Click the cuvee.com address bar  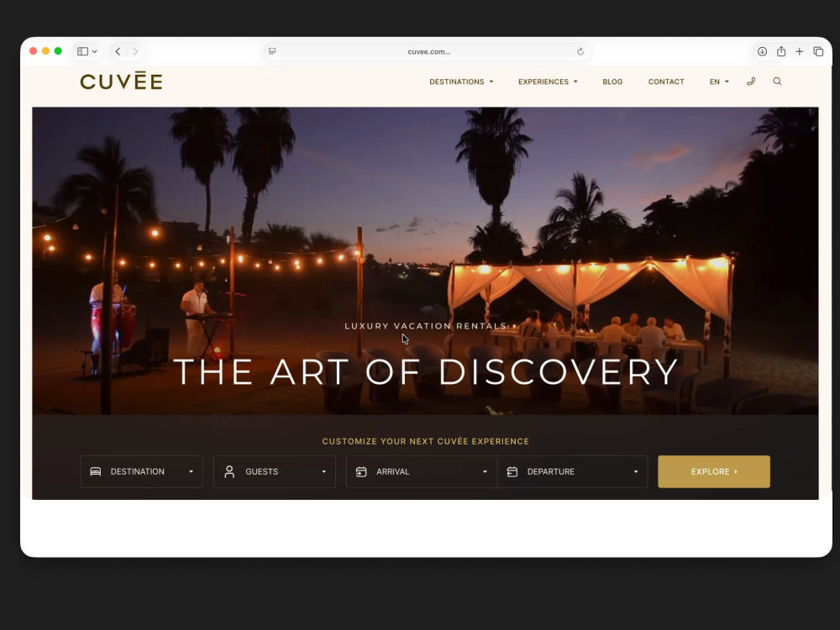coord(427,51)
